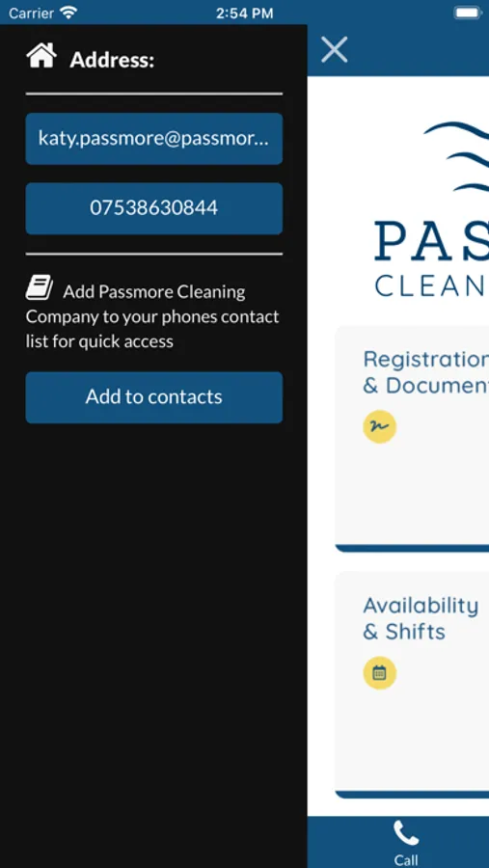Tap the 2:54 PM clock
The image size is (489, 868).
click(x=244, y=14)
